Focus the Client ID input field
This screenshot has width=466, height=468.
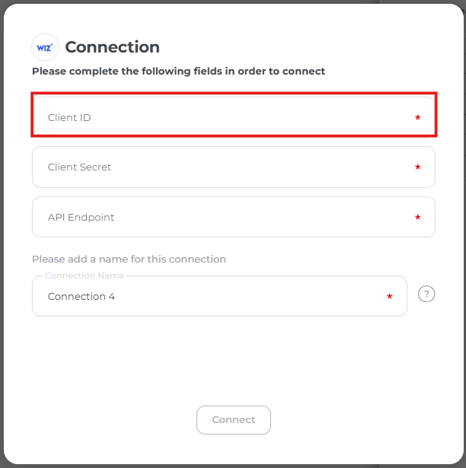[x=234, y=117]
